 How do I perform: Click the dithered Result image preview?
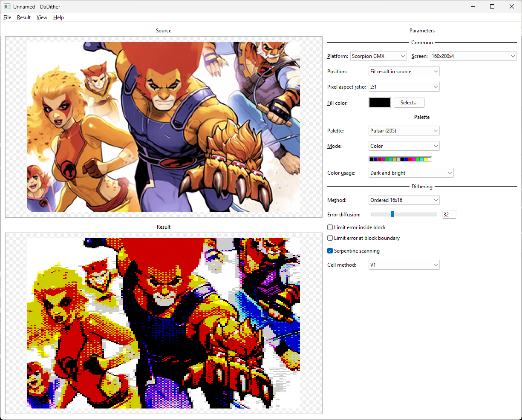point(164,323)
